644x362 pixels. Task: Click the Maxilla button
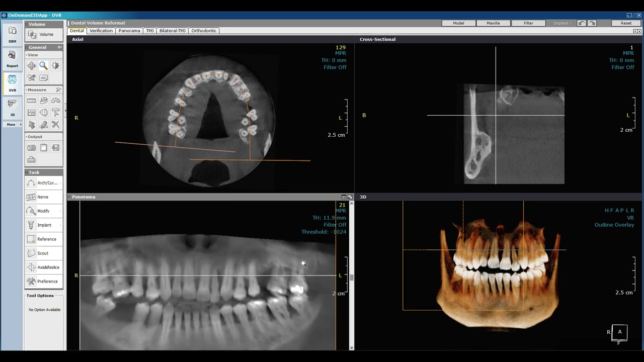(494, 23)
